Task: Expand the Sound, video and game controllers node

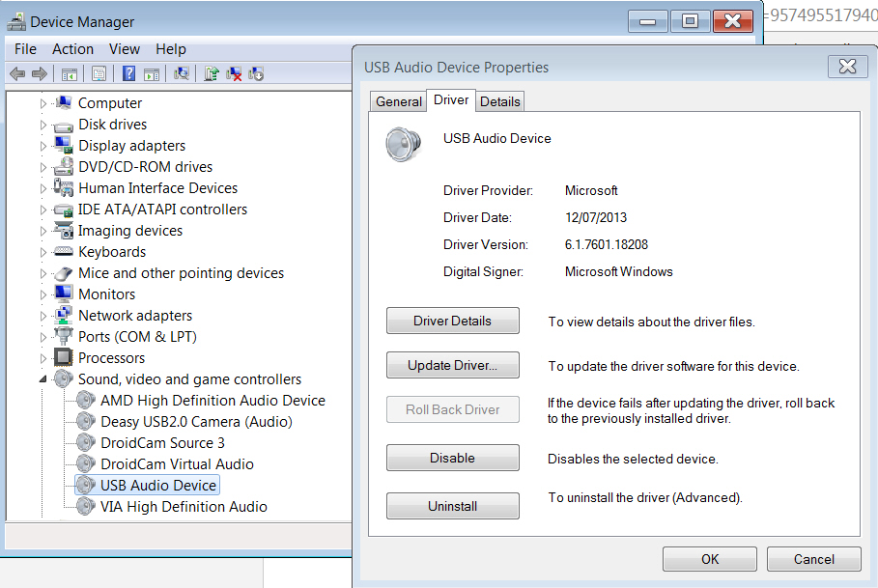Action: click(41, 378)
